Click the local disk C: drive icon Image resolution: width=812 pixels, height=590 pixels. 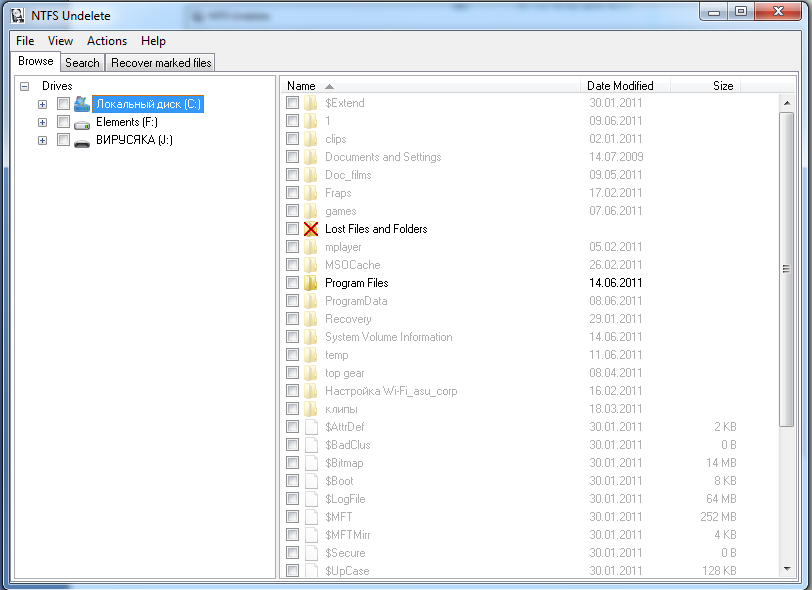[x=82, y=104]
